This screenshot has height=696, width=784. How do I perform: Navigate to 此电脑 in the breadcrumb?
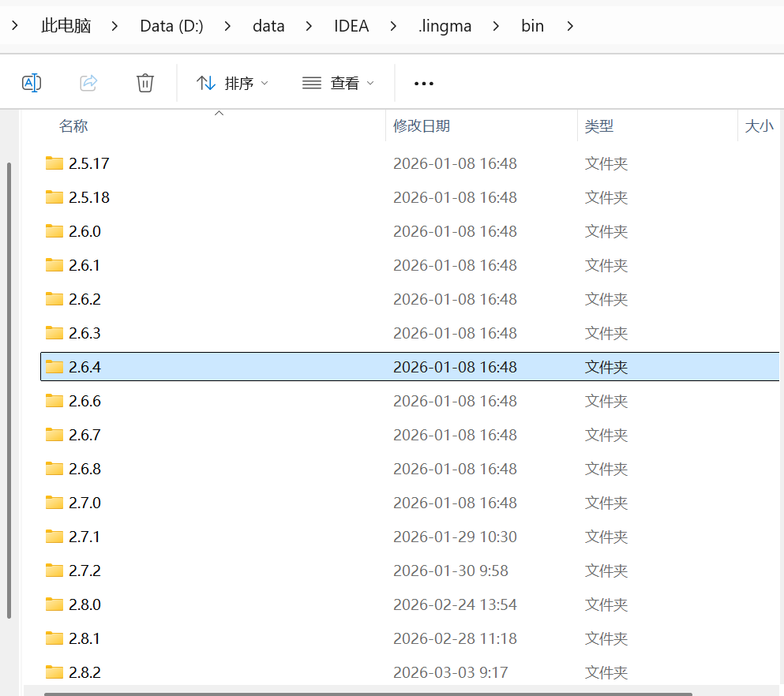[x=66, y=25]
